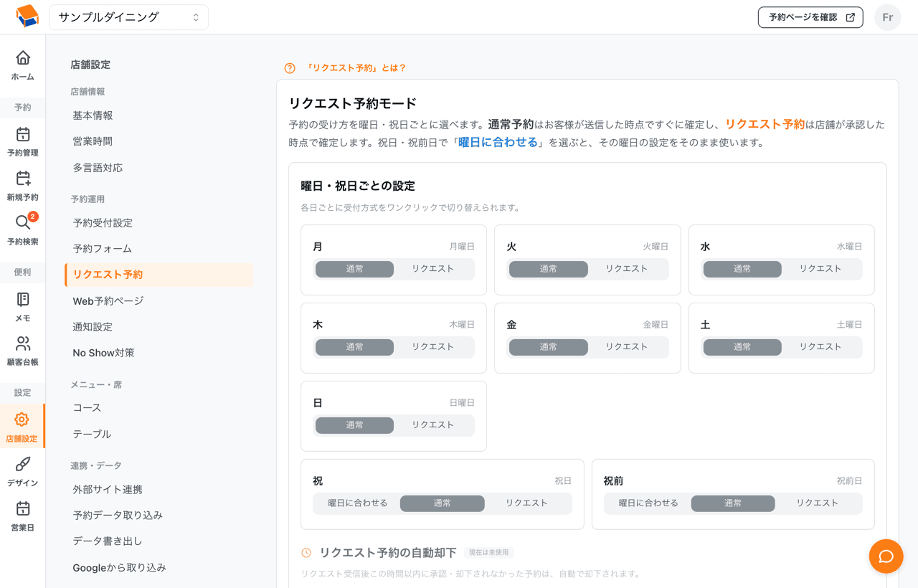Open No Show対策 page
This screenshot has width=918, height=588.
(159, 353)
